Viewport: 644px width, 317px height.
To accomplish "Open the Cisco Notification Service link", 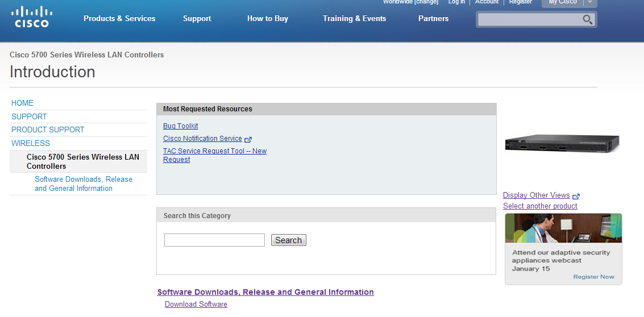I will point(202,139).
